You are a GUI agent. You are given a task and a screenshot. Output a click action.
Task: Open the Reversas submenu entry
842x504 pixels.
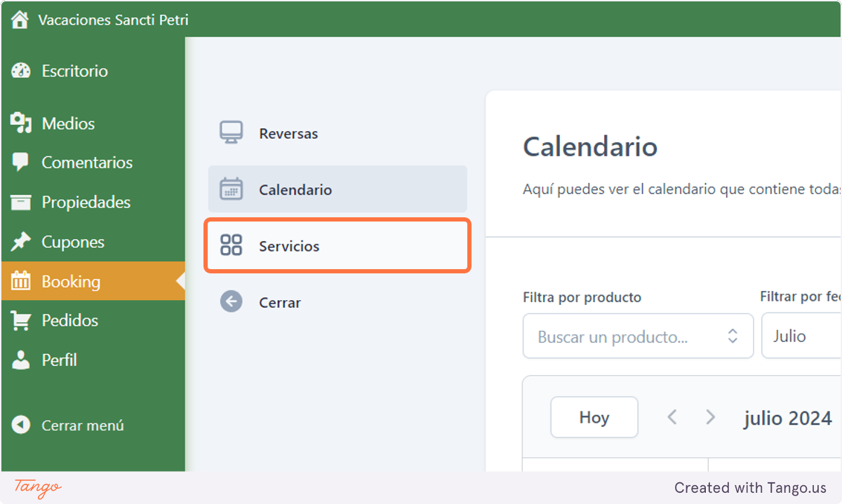pyautogui.click(x=288, y=134)
